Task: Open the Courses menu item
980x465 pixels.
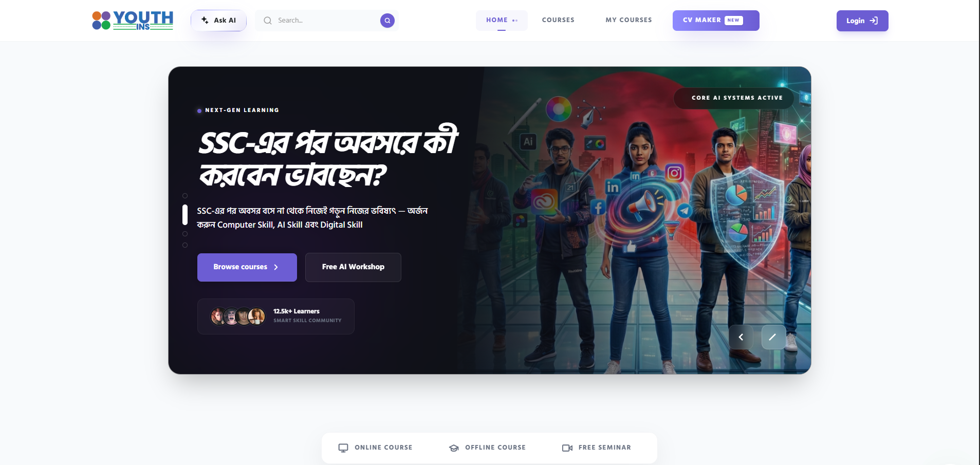Action: pos(558,20)
